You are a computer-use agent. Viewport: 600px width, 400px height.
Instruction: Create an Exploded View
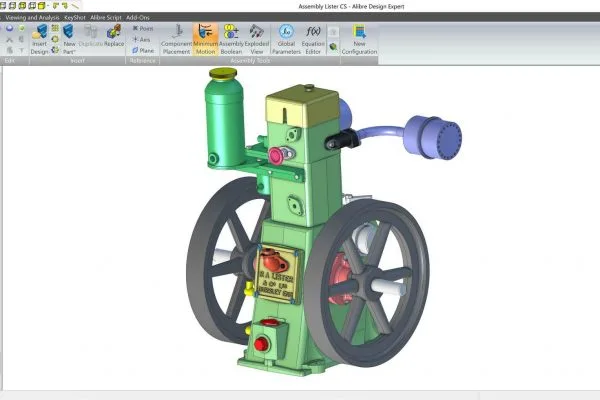(257, 39)
